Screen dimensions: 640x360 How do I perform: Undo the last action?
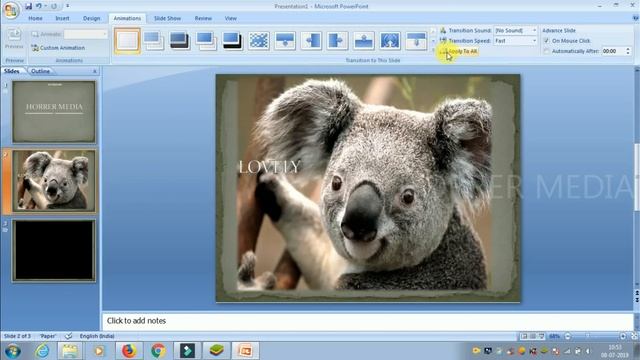(38, 6)
